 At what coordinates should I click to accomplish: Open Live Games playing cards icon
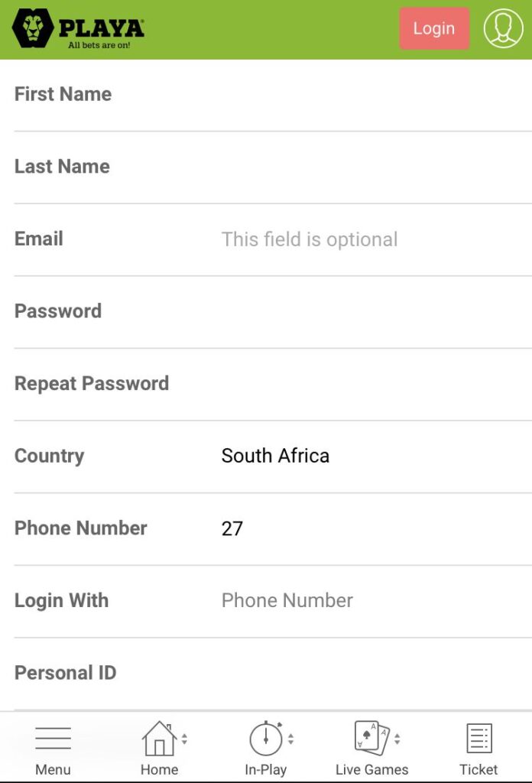click(371, 738)
